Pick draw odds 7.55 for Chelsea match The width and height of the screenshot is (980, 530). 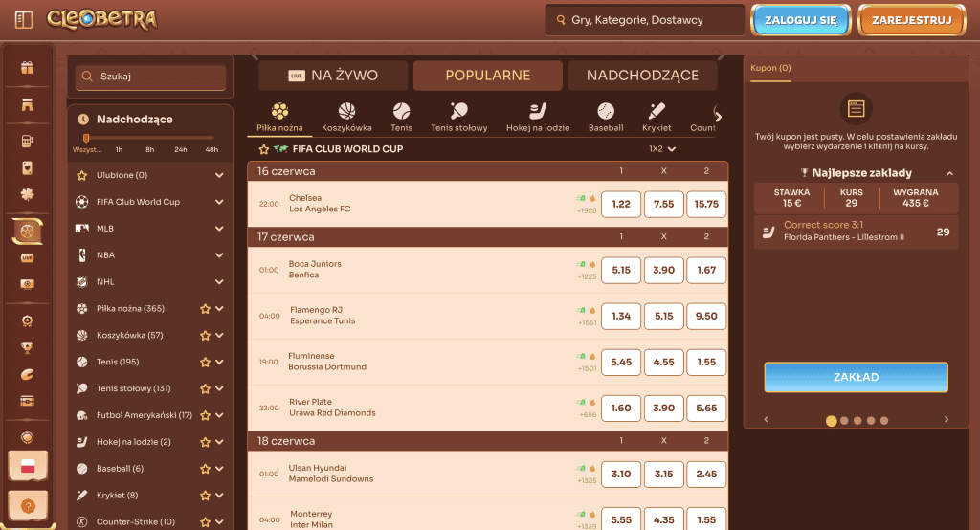[664, 205]
